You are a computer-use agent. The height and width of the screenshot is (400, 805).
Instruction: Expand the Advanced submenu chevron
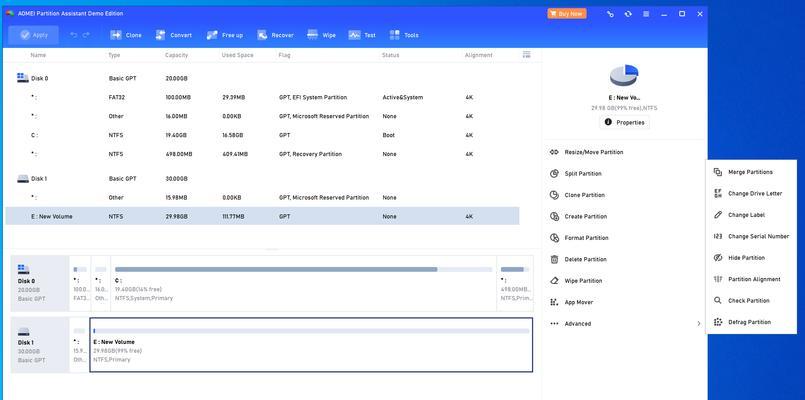point(698,324)
